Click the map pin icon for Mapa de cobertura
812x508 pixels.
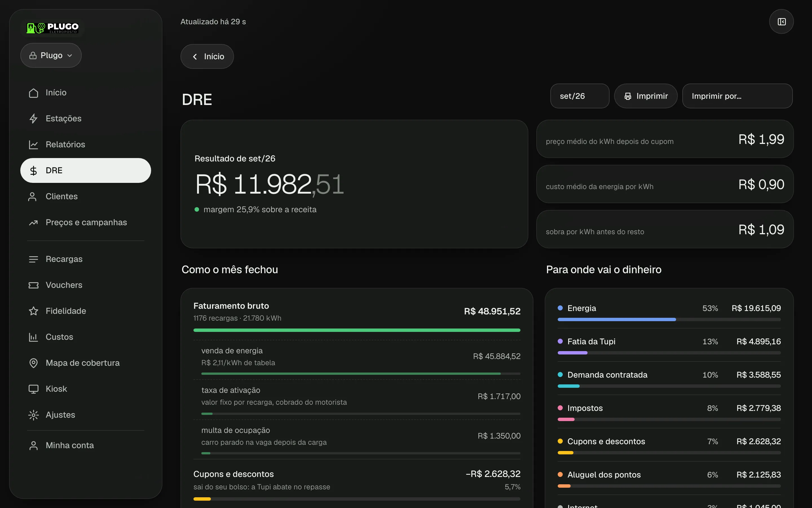pos(33,363)
